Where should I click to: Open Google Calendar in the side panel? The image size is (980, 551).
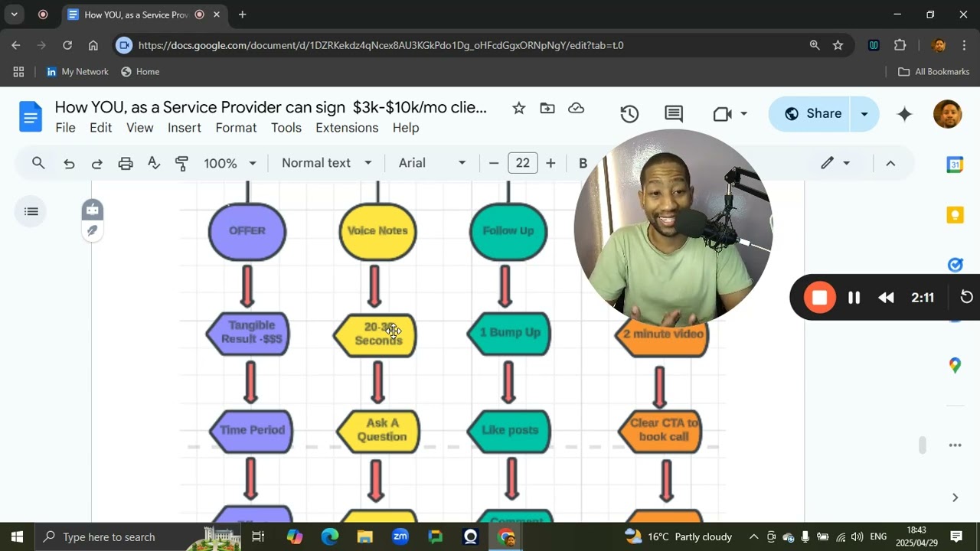coord(955,165)
